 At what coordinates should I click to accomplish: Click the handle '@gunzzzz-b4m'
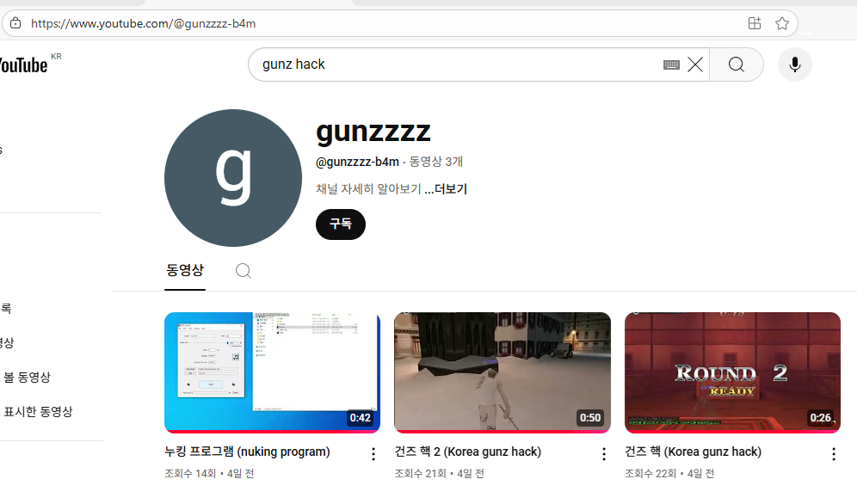click(357, 163)
